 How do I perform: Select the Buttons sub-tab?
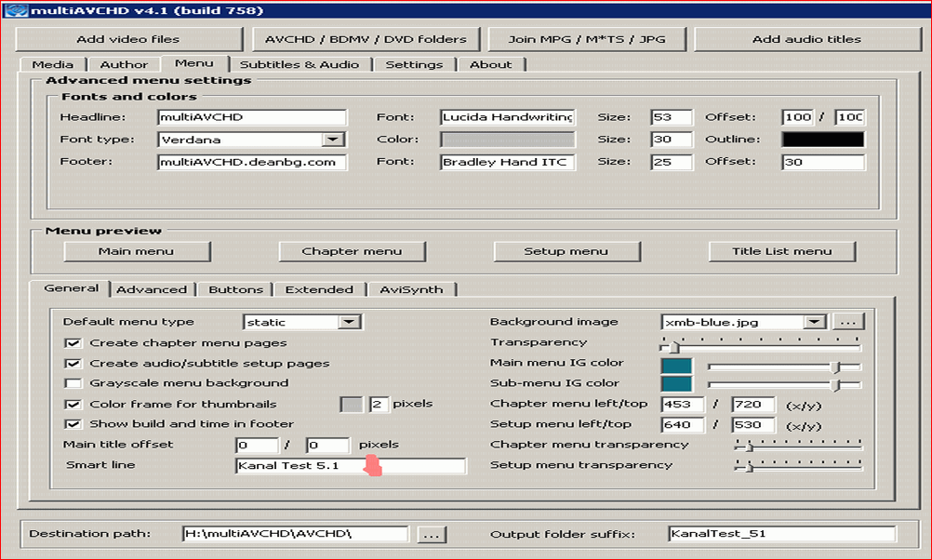coord(235,289)
